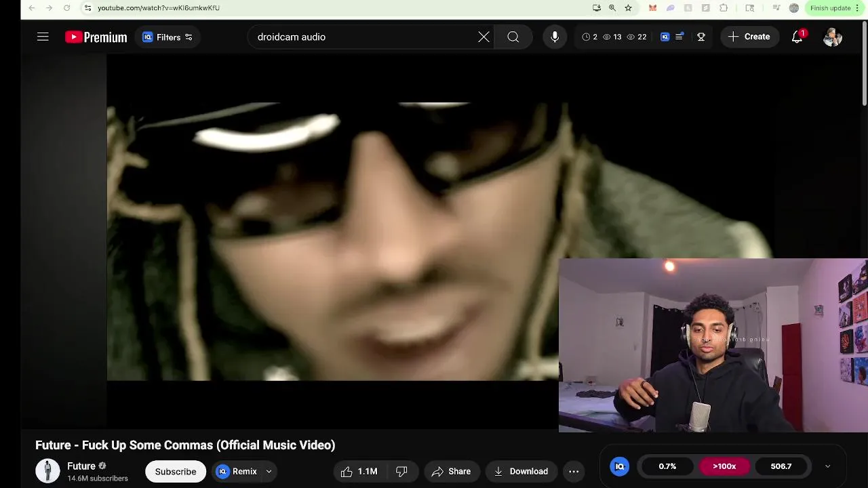The width and height of the screenshot is (868, 488).
Task: Click the Finish update button
Action: (x=830, y=8)
